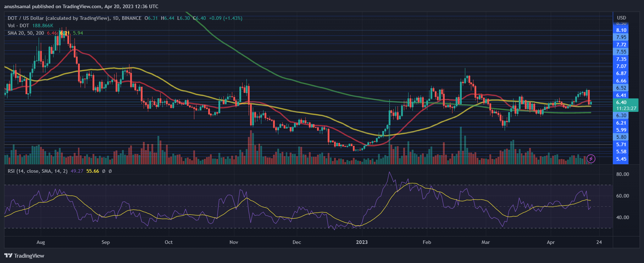
Task: Select the Nov label on time axis
Action: [x=234, y=242]
